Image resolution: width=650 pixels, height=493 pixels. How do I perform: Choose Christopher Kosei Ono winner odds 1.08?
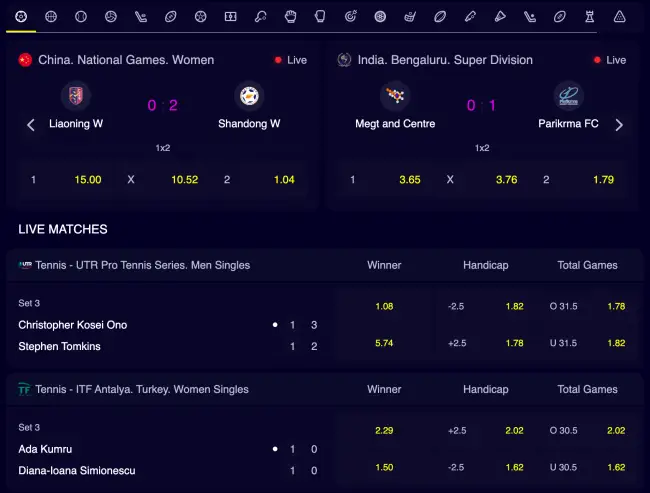tap(384, 306)
